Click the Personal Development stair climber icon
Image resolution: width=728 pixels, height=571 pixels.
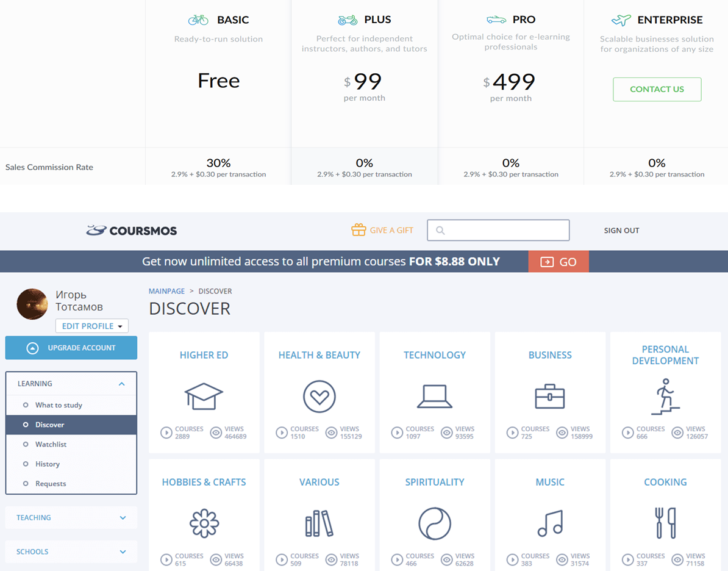pos(665,397)
